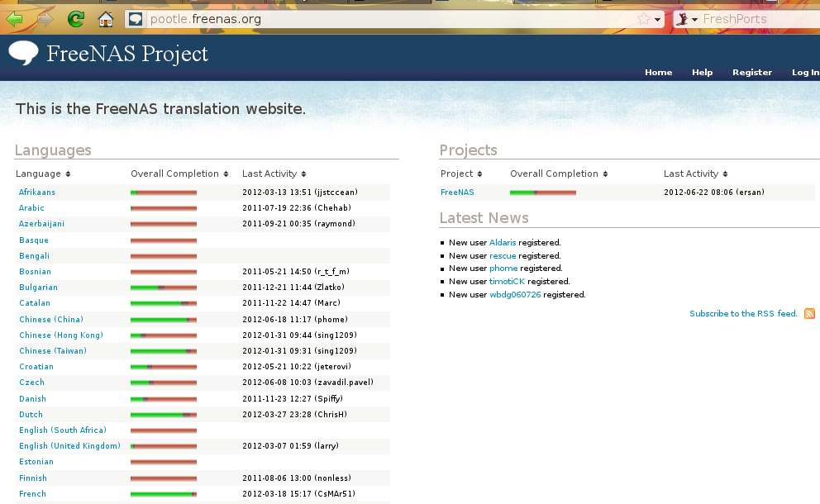The width and height of the screenshot is (820, 504).
Task: Click Czech last activity by zavadil.pavel
Action: coord(308,383)
